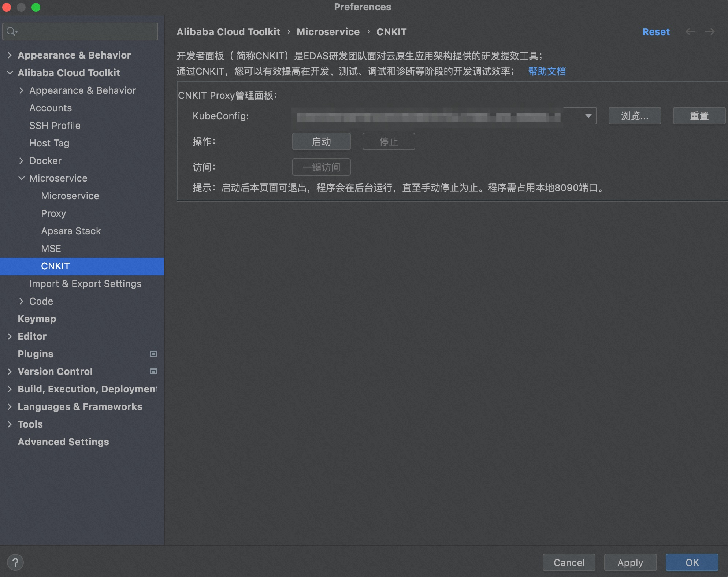Screen dimensions: 728x577
Task: Click Alibaba Cloud Toolkit breadcrumb
Action: [229, 32]
